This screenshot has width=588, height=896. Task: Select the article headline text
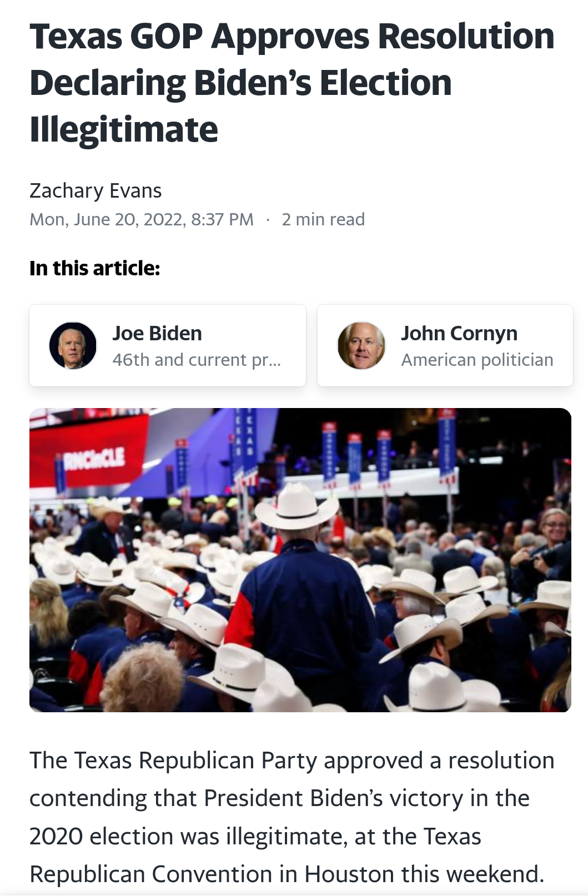click(x=292, y=83)
